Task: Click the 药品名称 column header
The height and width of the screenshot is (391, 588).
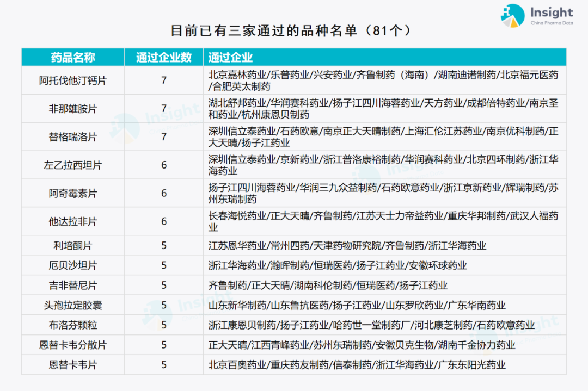Action: click(x=73, y=57)
